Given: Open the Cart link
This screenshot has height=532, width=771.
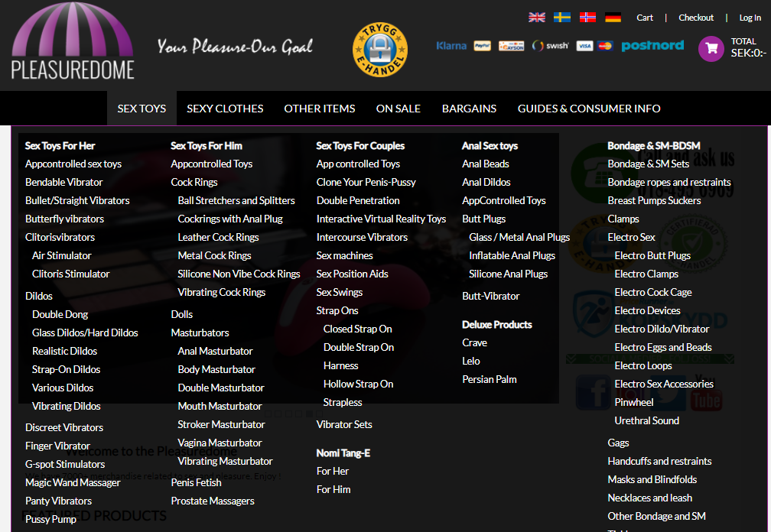Looking at the screenshot, I should point(645,18).
